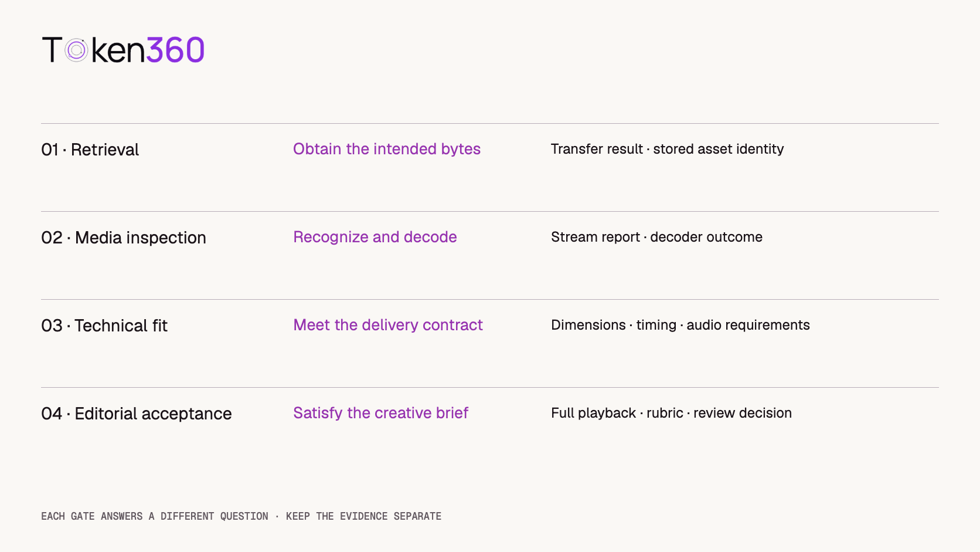The width and height of the screenshot is (980, 552).
Task: Select Stream report · decoder outcome text
Action: tap(656, 237)
